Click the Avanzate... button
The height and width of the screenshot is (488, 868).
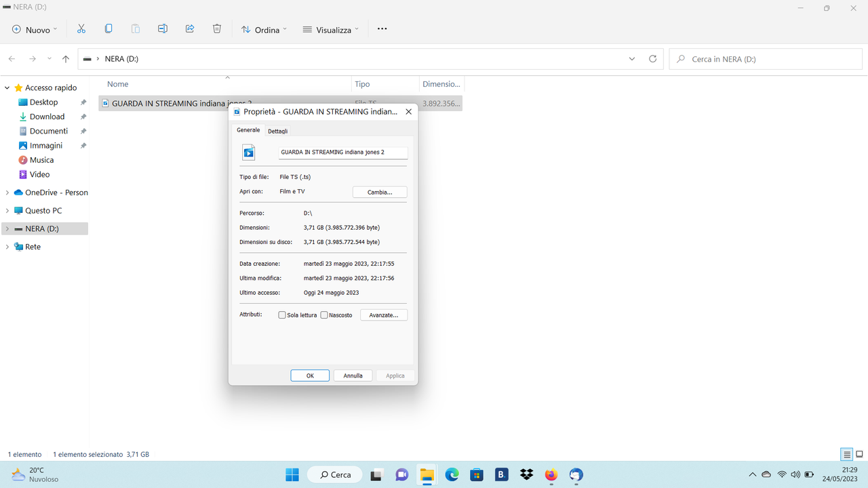[384, 315]
